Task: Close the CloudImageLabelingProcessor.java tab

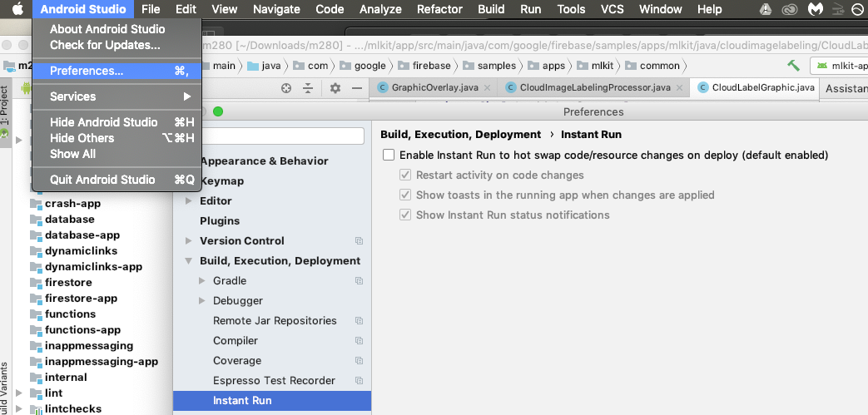Action: [679, 87]
